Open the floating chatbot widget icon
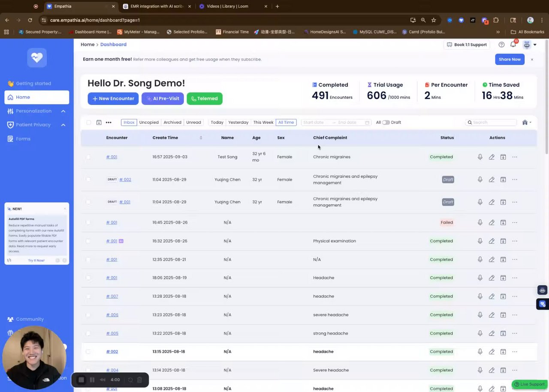Image resolution: width=549 pixels, height=392 pixels. click(543, 290)
